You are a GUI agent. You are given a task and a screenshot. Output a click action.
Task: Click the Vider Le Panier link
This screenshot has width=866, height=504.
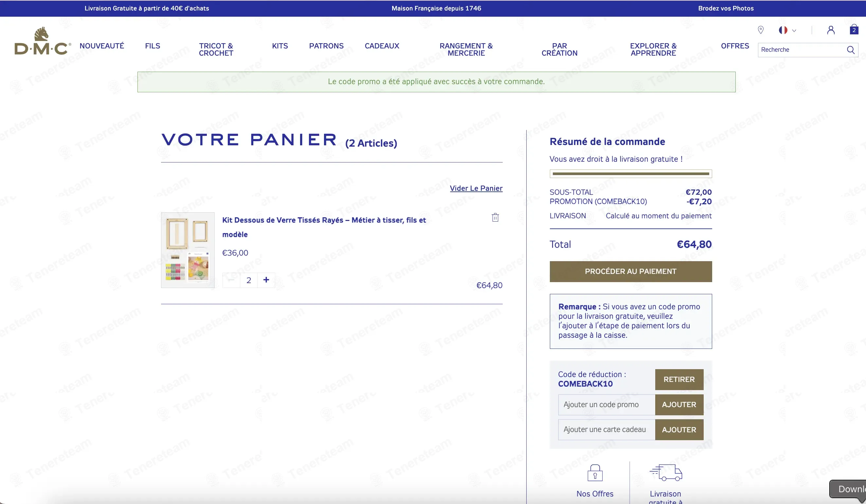[476, 188]
